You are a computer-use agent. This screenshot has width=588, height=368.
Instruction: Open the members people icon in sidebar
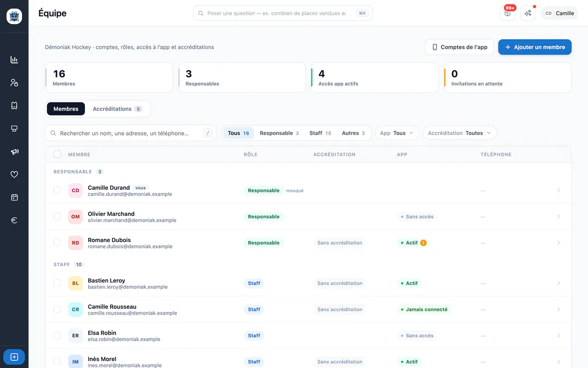coord(14,83)
